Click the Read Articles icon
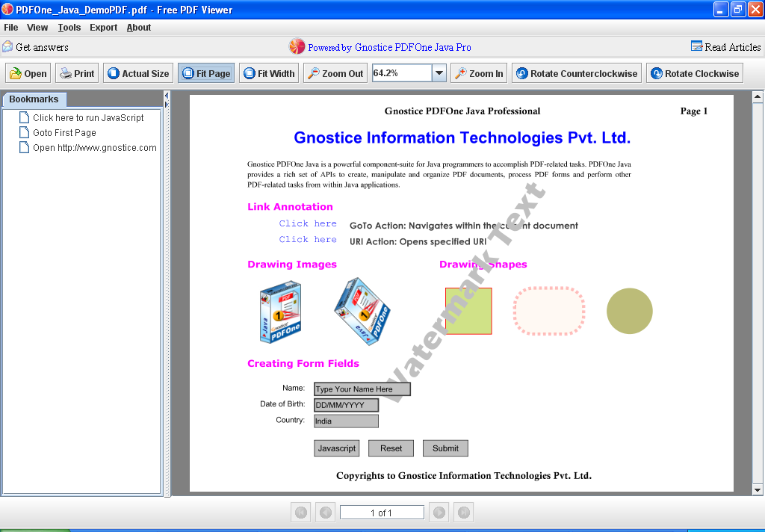 click(x=697, y=46)
